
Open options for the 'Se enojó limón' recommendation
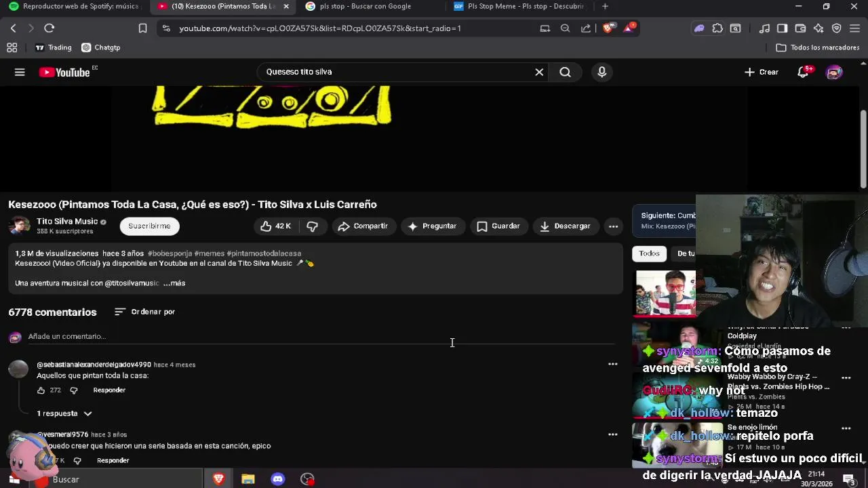[x=846, y=428]
